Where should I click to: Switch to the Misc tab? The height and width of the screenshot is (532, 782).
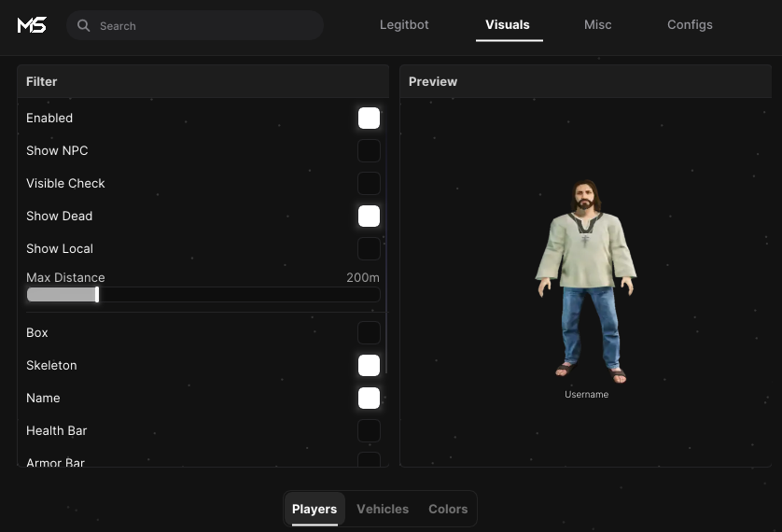[x=597, y=25]
